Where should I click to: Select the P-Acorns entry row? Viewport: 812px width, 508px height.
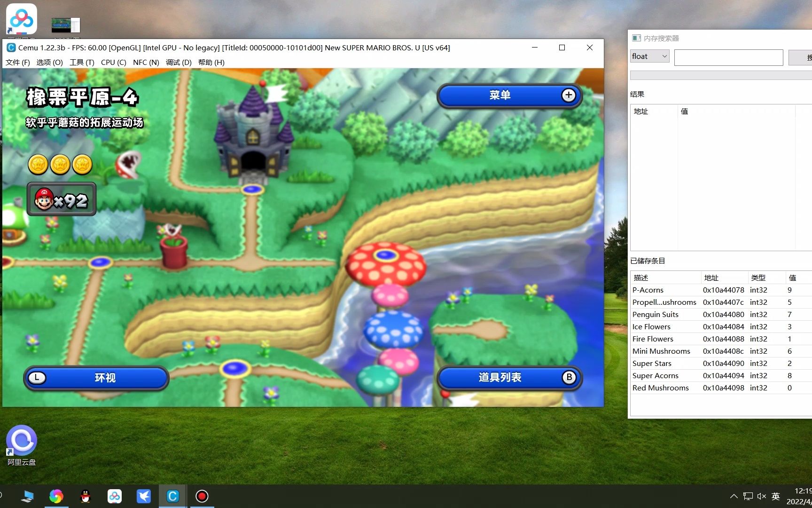721,290
